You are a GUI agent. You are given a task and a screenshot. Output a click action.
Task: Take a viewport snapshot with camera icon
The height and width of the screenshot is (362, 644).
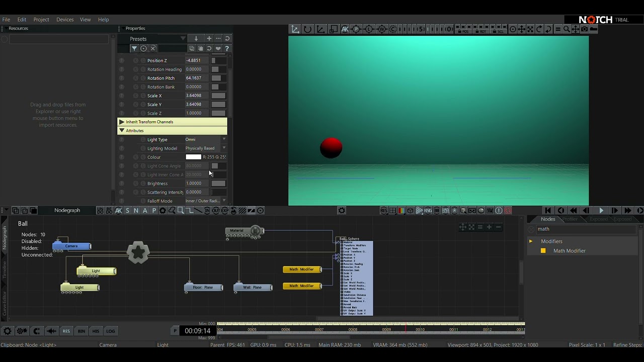[585, 29]
